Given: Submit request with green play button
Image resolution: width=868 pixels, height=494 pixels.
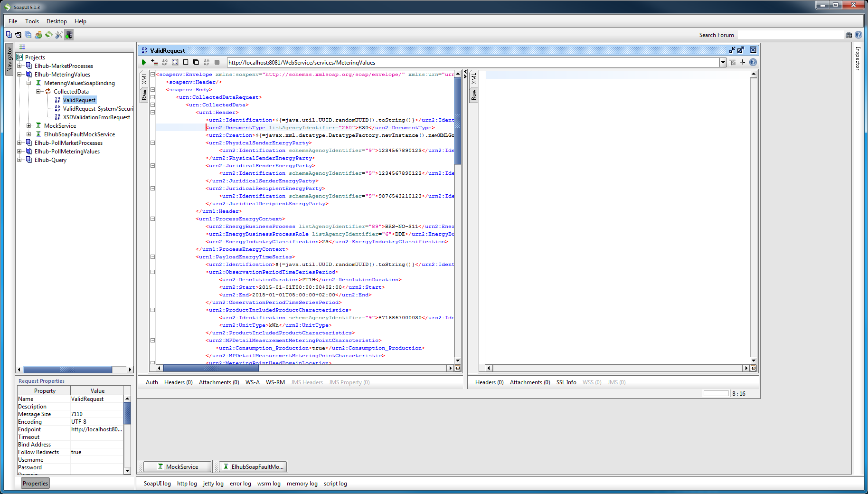Looking at the screenshot, I should 144,62.
